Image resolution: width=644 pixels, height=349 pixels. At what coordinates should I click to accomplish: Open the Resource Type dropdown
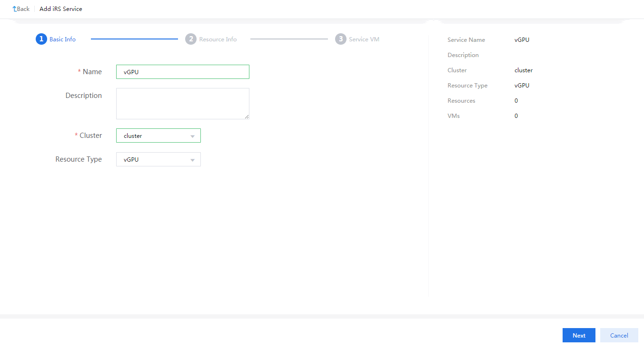(159, 159)
